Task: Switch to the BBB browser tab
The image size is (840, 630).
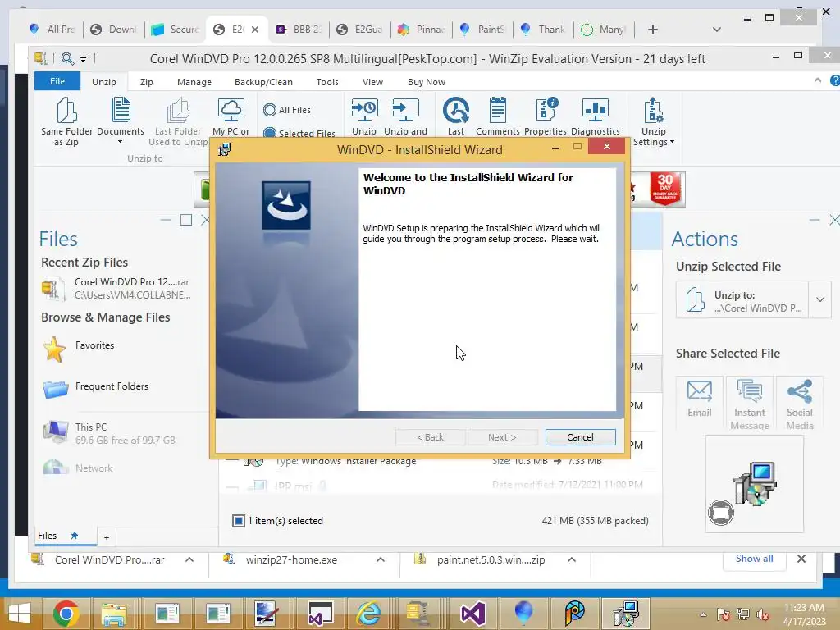Action: coord(299,30)
